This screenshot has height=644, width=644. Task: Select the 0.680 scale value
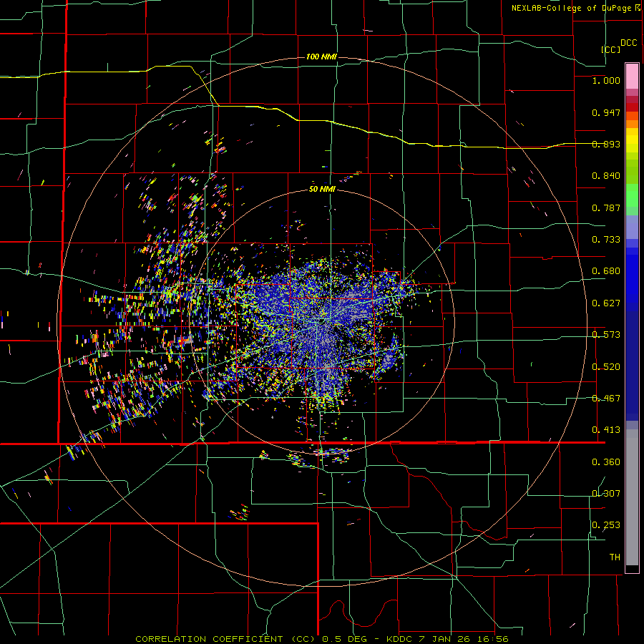tap(606, 271)
